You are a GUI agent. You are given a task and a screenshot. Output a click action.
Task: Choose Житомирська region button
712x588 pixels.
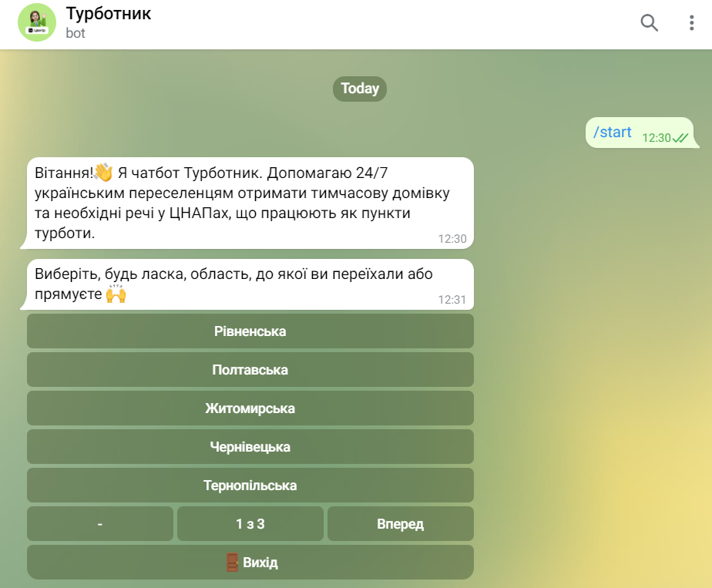tap(250, 408)
